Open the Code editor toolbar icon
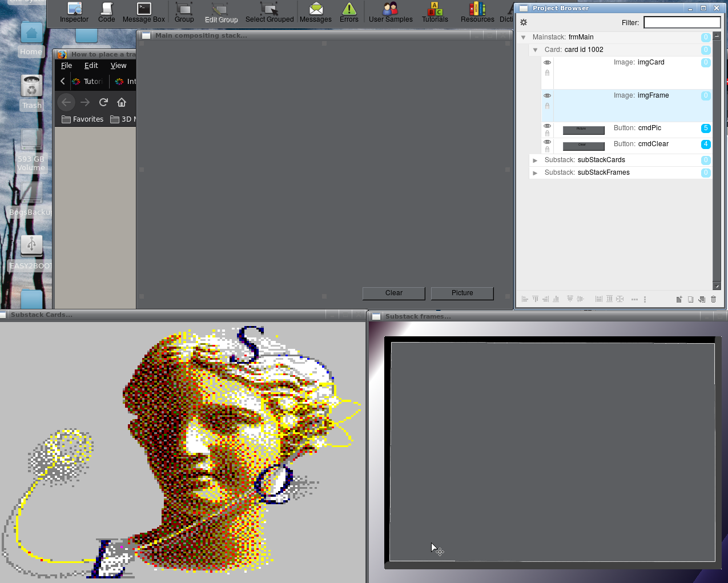 point(106,12)
